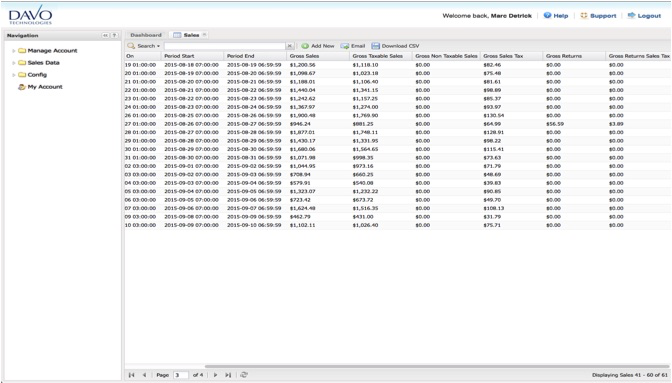Sort by Gross Taxable Sales header
The width and height of the screenshot is (672, 383).
click(381, 56)
